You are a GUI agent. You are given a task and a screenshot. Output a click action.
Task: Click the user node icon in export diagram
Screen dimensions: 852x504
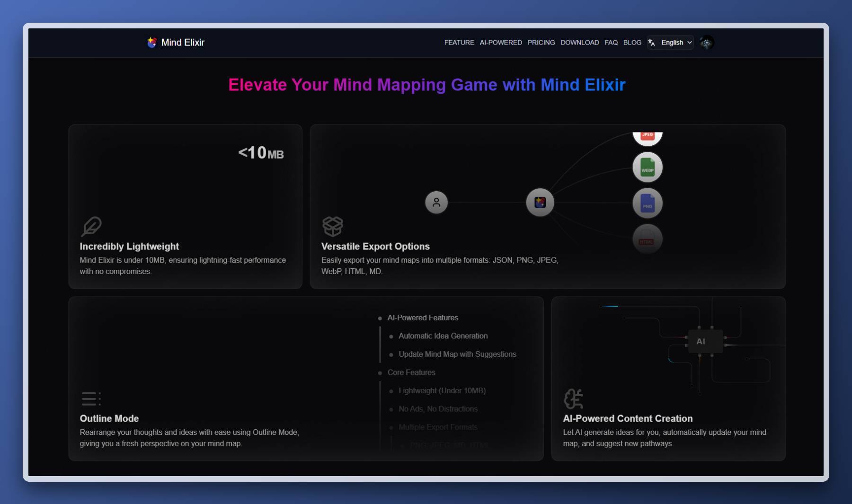pos(436,203)
